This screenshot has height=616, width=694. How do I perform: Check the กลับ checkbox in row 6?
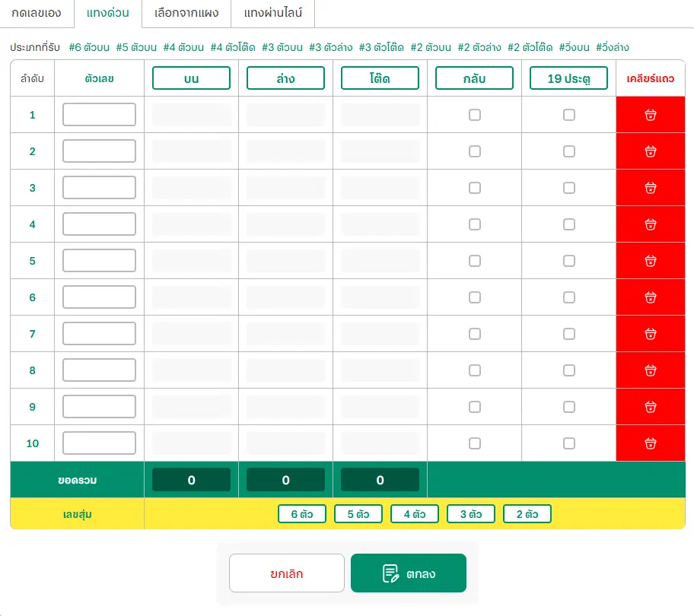(475, 297)
